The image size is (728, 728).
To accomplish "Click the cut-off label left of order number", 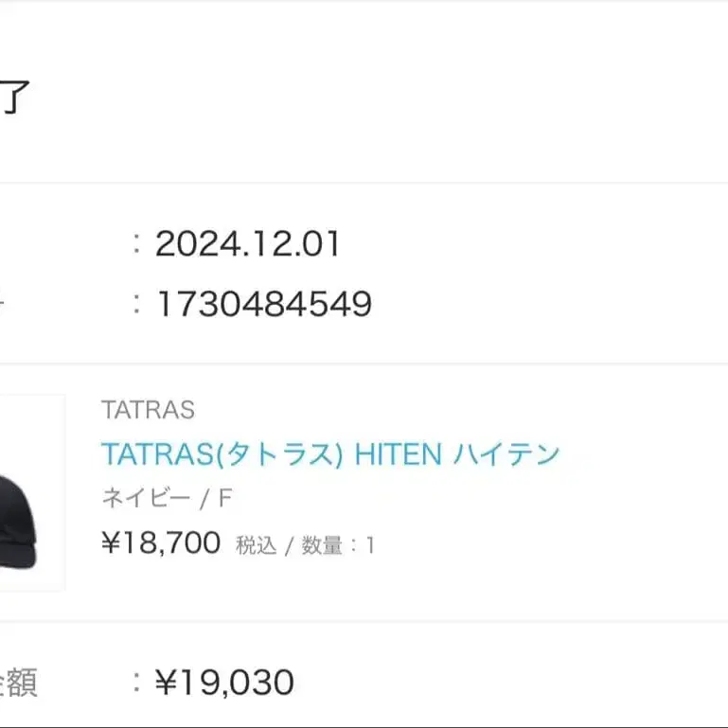I will click(x=3, y=304).
